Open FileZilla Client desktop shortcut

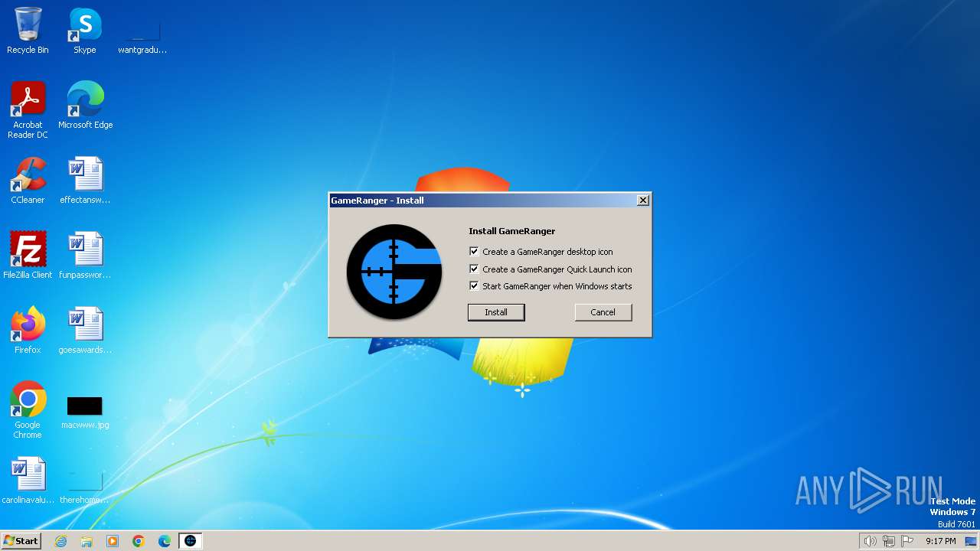pos(28,256)
